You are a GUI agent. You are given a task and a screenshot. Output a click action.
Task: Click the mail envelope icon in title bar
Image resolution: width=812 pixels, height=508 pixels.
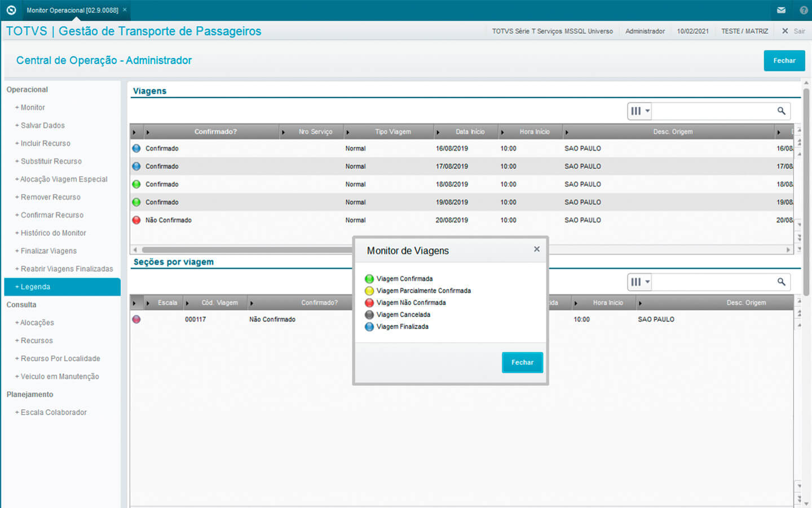click(x=781, y=10)
